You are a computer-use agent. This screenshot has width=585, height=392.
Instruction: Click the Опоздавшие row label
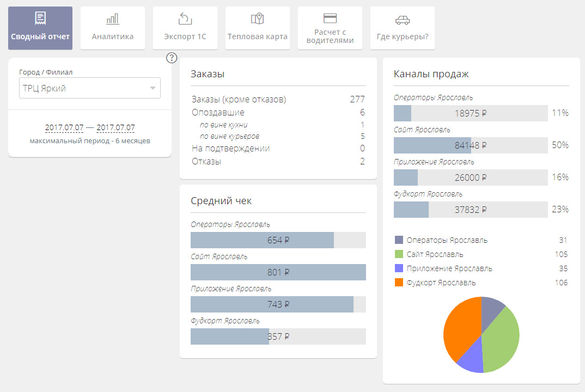pyautogui.click(x=218, y=112)
